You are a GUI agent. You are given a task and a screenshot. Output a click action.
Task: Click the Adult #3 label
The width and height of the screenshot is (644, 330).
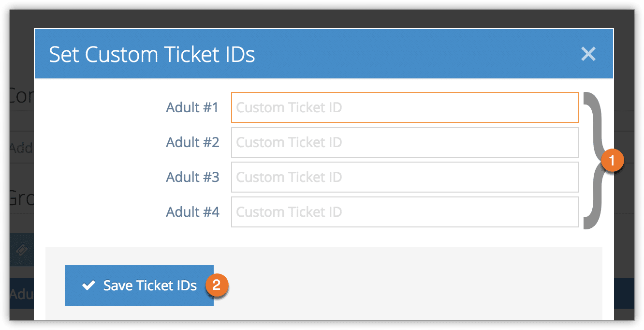click(192, 177)
